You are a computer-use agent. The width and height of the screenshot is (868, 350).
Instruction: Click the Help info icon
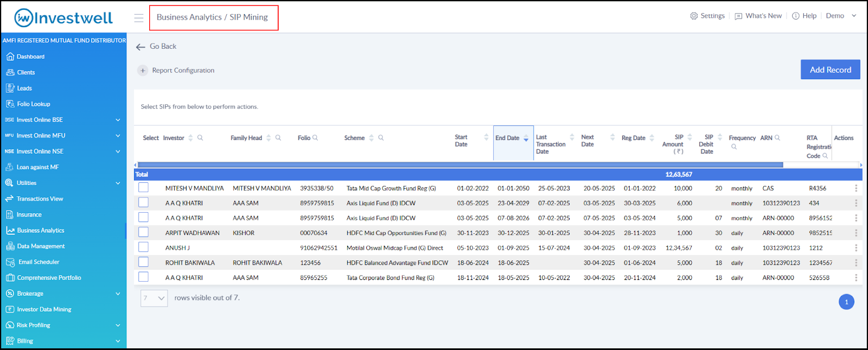tap(796, 16)
